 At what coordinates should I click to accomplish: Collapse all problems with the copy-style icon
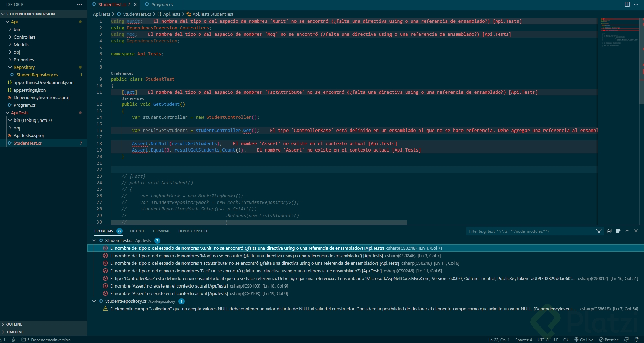click(x=609, y=231)
